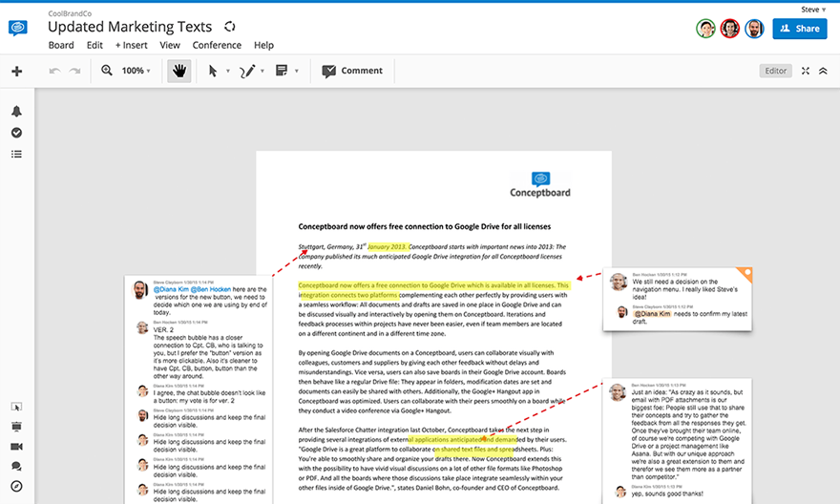The image size is (840, 504).
Task: Click the Editor role badge
Action: 775,71
